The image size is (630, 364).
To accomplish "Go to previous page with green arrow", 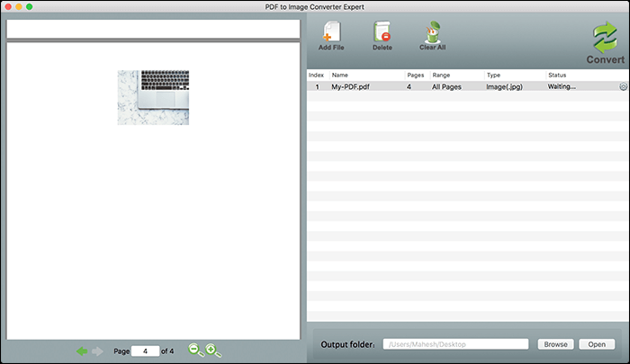I will pos(82,351).
